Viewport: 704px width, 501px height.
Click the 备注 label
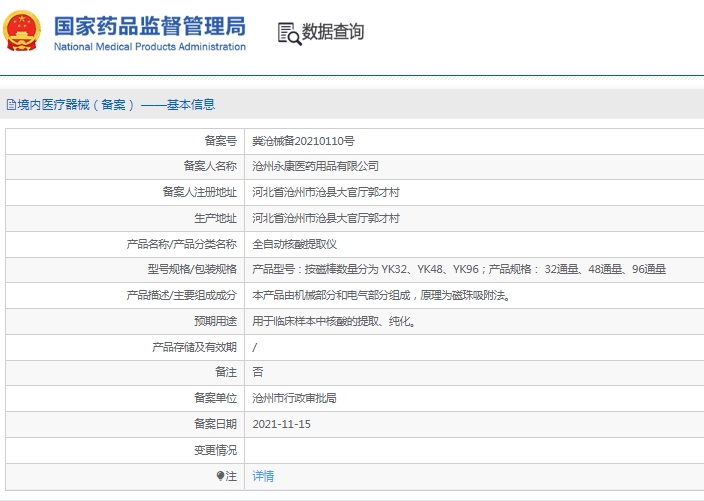tap(226, 372)
